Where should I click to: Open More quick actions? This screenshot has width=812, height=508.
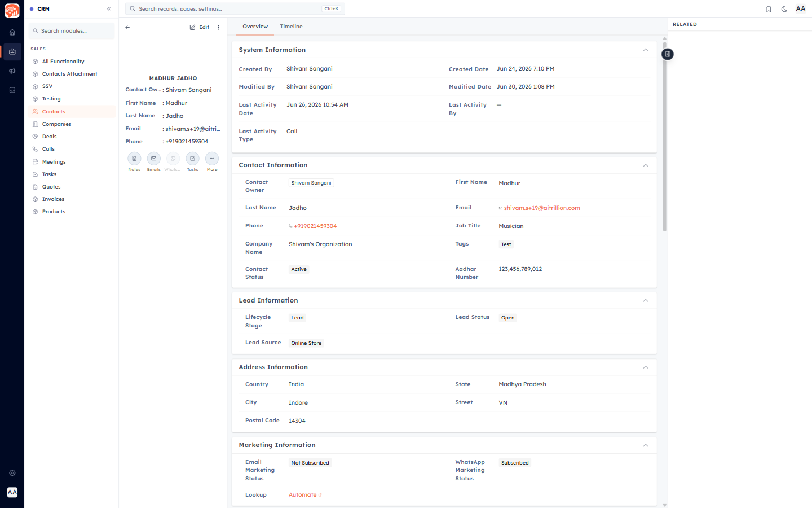pos(212,159)
